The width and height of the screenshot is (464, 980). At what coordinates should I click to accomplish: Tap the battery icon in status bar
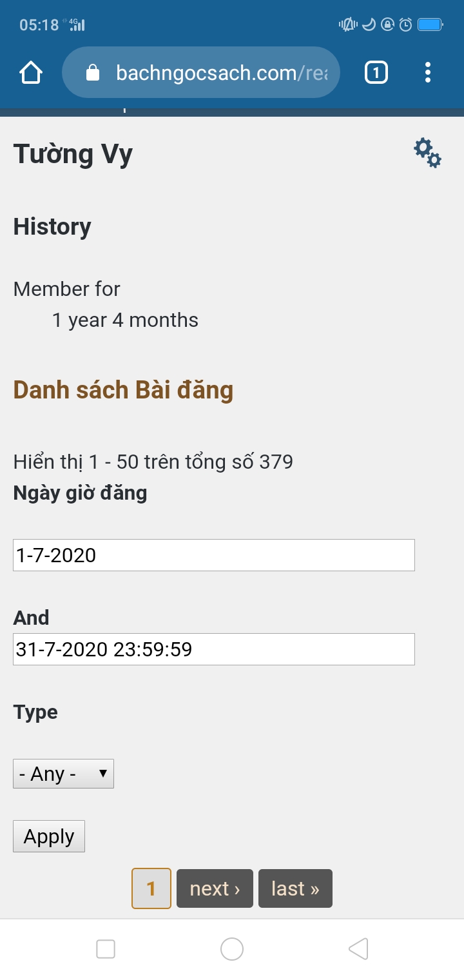click(x=430, y=25)
